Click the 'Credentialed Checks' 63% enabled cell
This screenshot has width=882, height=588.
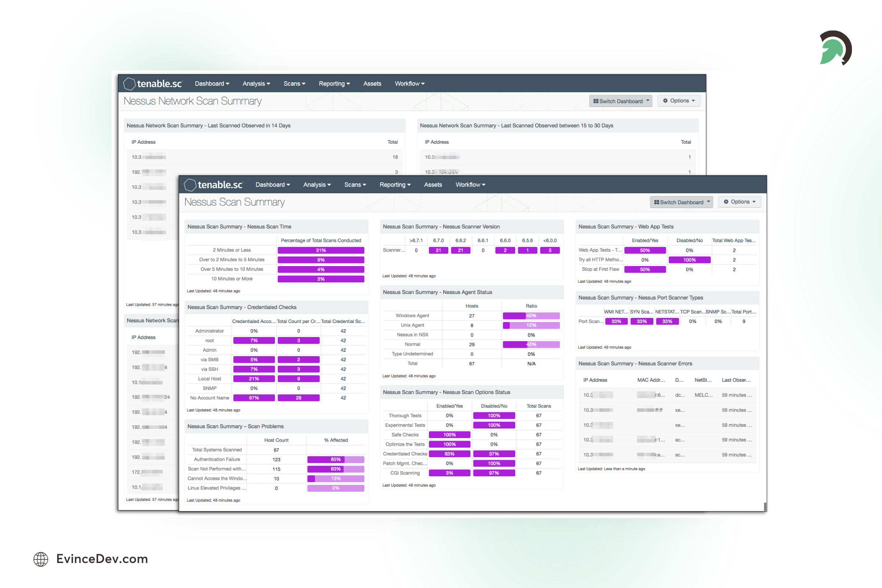click(x=449, y=454)
